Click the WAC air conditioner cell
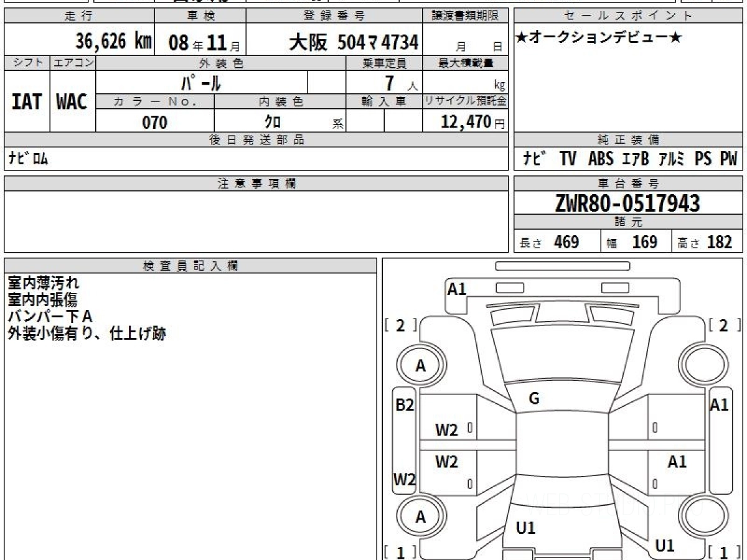Viewport: 747px width, 560px height. 72,102
